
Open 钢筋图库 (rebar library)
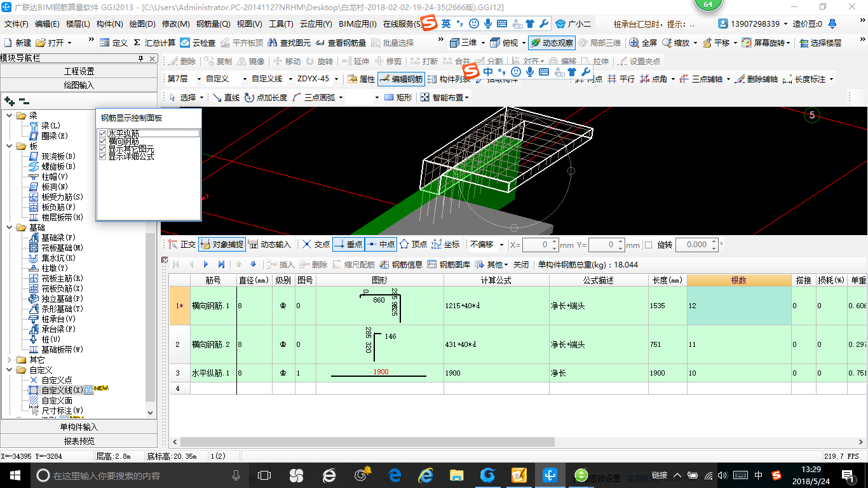point(449,265)
